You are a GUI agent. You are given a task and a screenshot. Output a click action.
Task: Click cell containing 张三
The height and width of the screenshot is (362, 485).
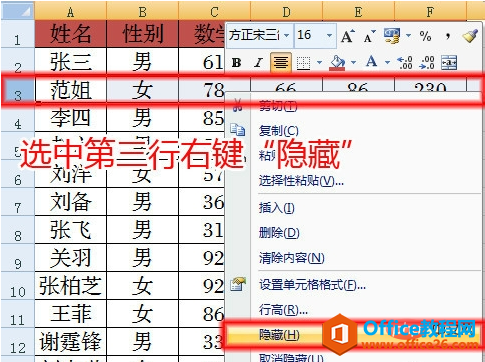point(70,61)
